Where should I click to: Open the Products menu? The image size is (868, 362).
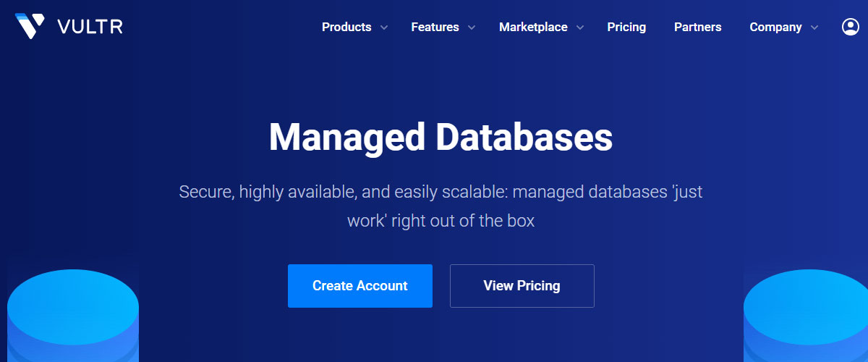coord(346,27)
